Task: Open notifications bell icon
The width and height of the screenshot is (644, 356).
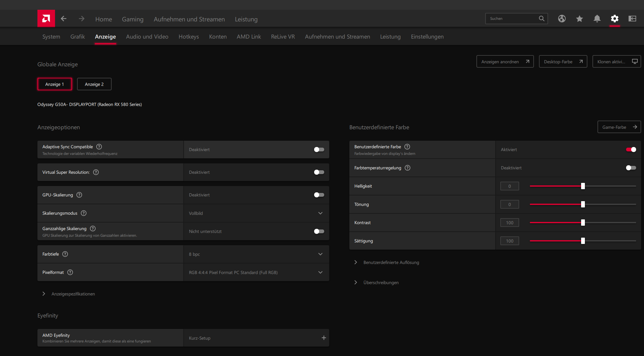Action: pyautogui.click(x=597, y=19)
